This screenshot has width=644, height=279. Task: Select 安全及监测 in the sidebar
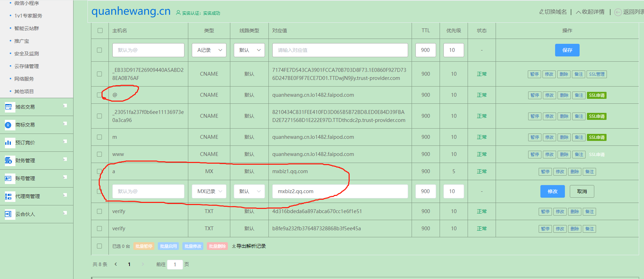coord(27,54)
